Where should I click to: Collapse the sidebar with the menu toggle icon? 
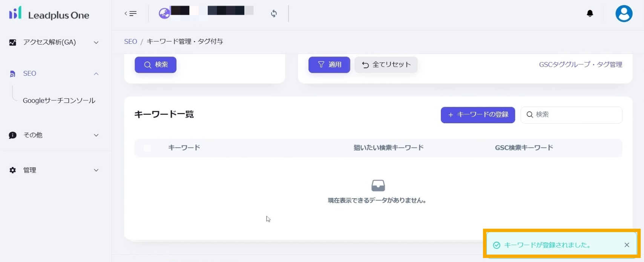(x=130, y=14)
